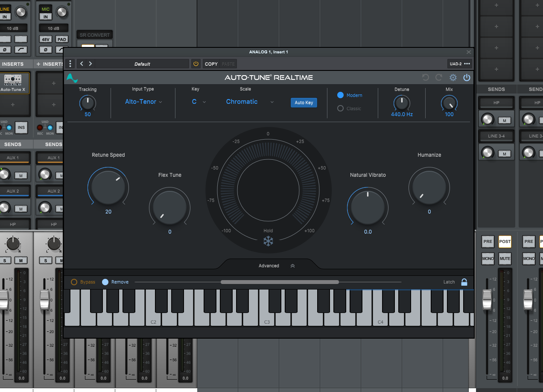Click the Latch lock icon
The width and height of the screenshot is (543, 392).
click(x=464, y=282)
